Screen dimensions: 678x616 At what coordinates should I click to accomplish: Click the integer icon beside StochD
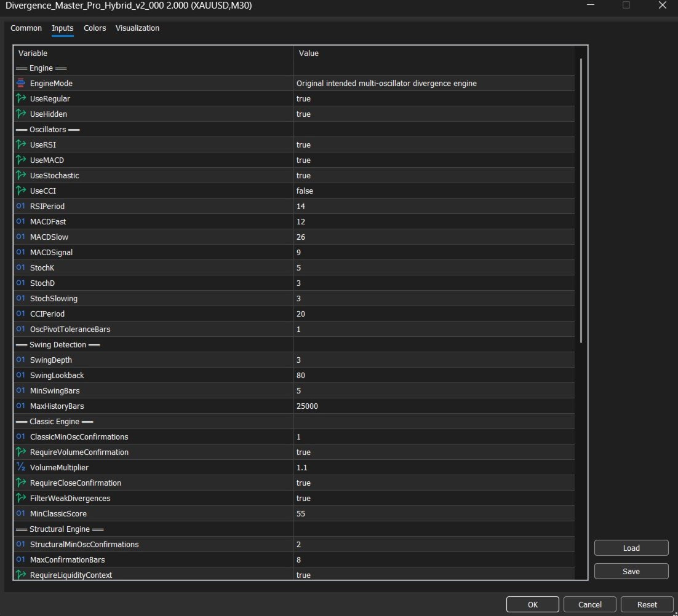[x=20, y=283]
